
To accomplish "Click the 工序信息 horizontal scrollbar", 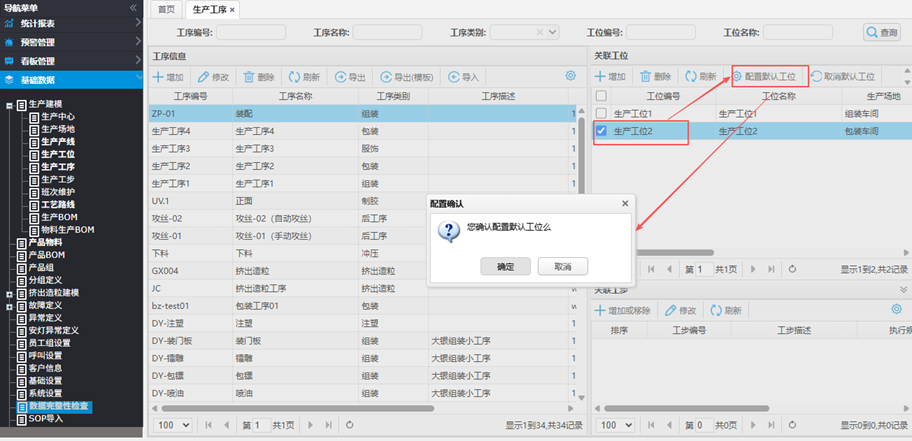I will click(297, 408).
